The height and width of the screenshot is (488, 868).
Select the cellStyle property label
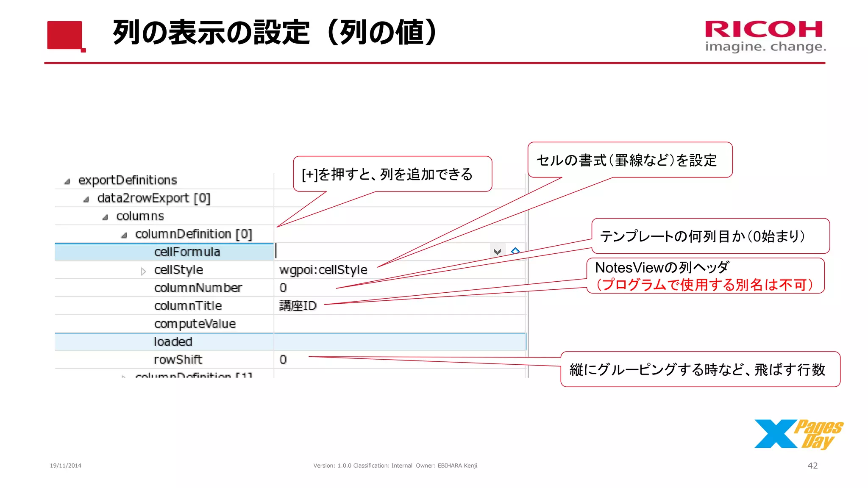[178, 270]
